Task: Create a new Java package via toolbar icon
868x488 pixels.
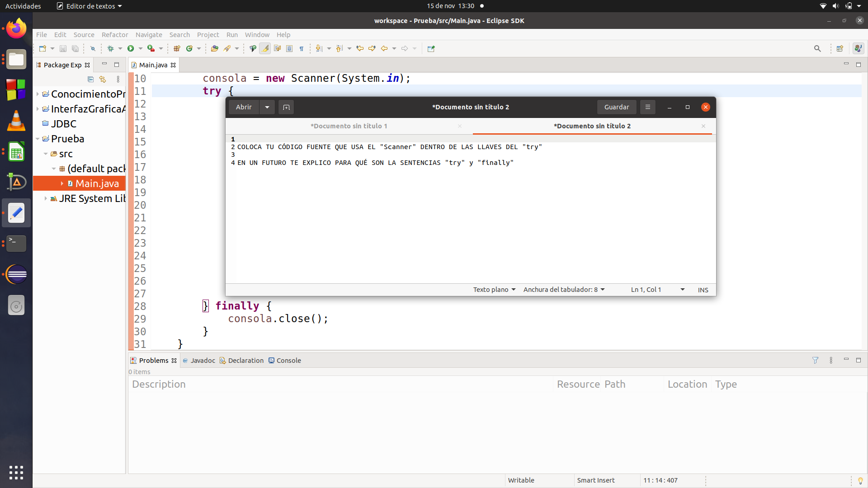Action: (177, 49)
